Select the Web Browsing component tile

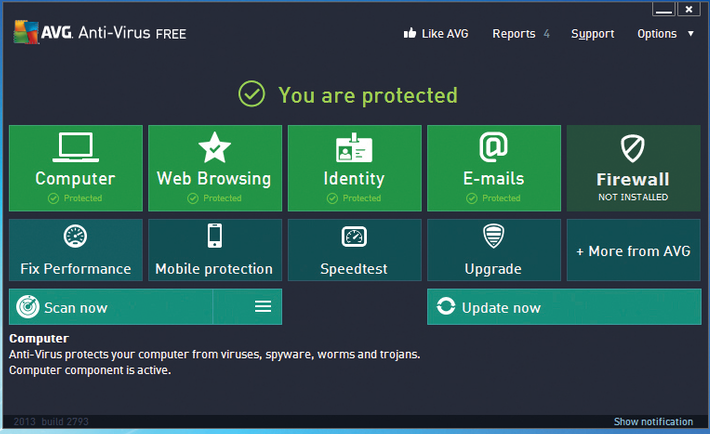click(215, 168)
